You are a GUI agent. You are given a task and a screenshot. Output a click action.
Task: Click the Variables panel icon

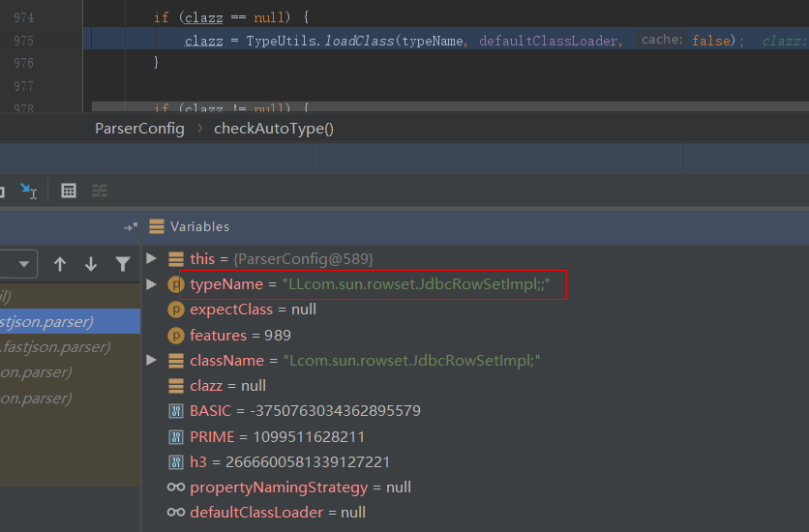click(x=157, y=226)
